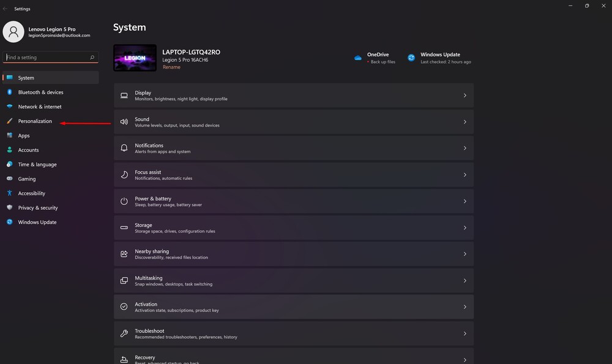Click the Focus assist moon icon

tap(124, 175)
